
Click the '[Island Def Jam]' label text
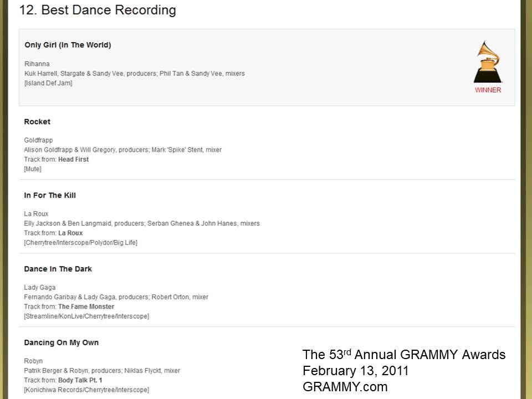tap(48, 83)
